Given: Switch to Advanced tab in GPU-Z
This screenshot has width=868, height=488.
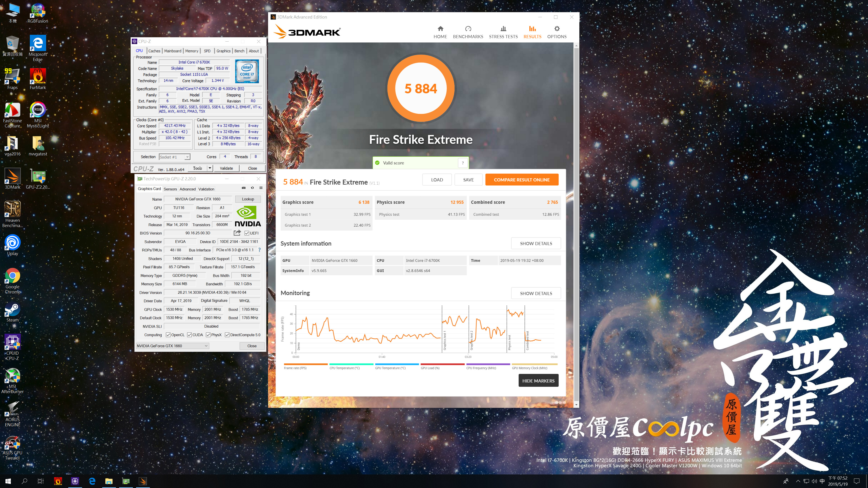Looking at the screenshot, I should coord(187,189).
